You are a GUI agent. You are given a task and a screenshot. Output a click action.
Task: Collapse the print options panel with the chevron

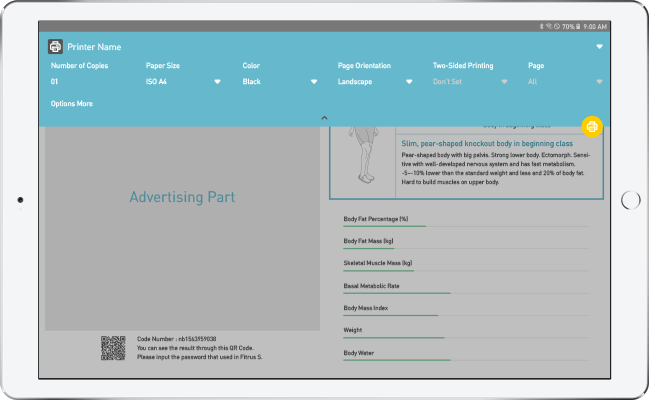(324, 118)
